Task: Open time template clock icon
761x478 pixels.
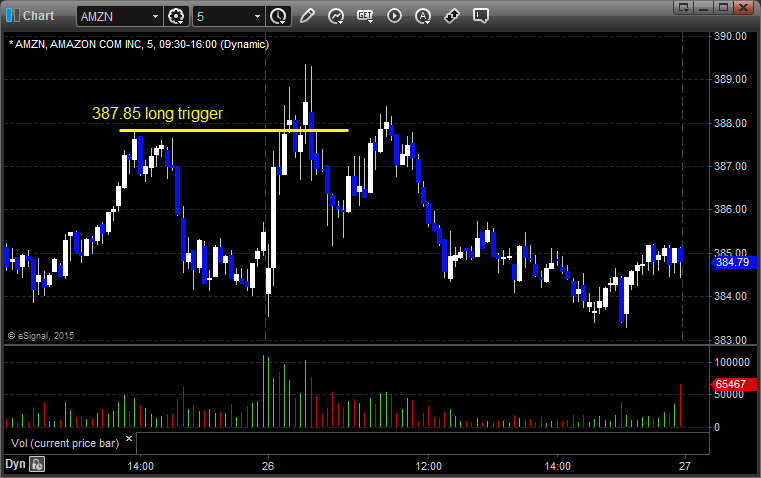Action: click(278, 16)
